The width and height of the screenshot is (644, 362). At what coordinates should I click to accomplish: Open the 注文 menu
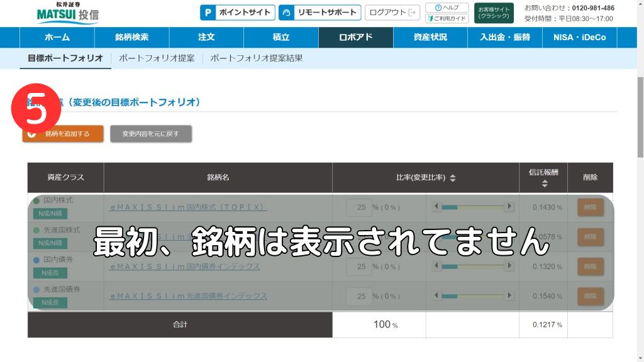tap(206, 37)
